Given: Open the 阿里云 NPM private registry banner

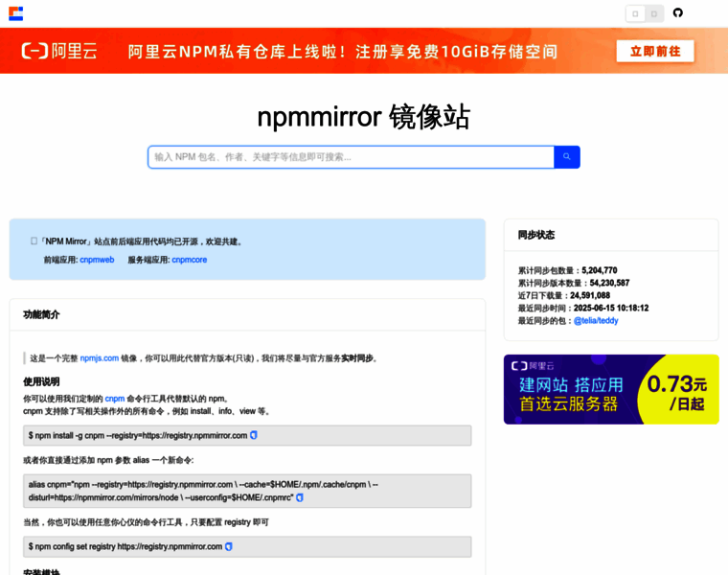Looking at the screenshot, I should coord(364,51).
